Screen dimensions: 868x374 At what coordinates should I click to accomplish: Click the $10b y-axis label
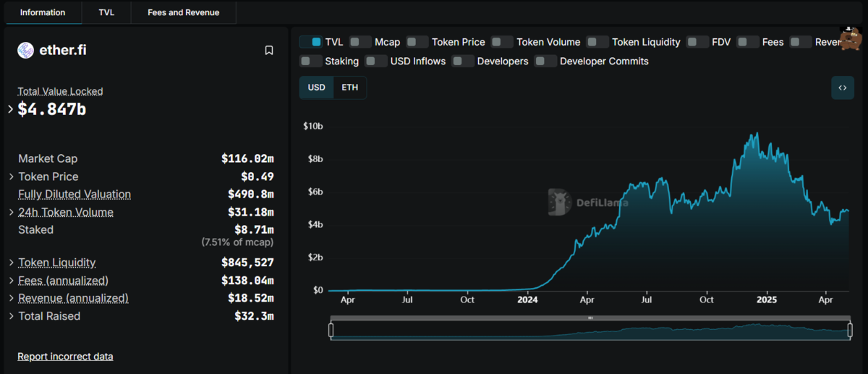tap(312, 126)
